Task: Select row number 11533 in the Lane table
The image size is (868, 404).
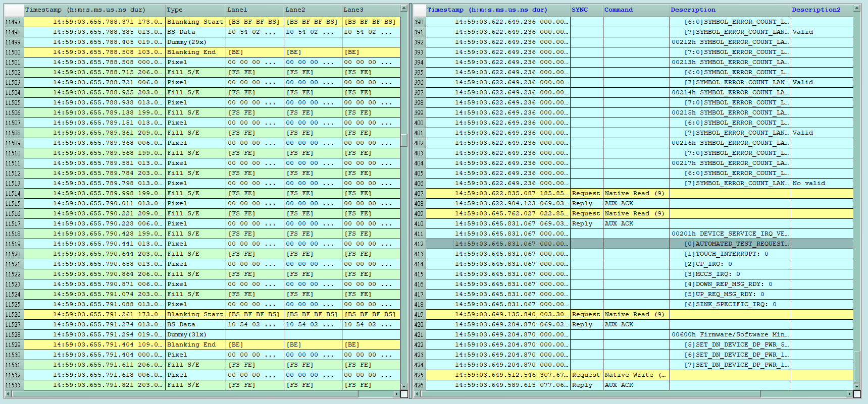Action: coord(14,385)
